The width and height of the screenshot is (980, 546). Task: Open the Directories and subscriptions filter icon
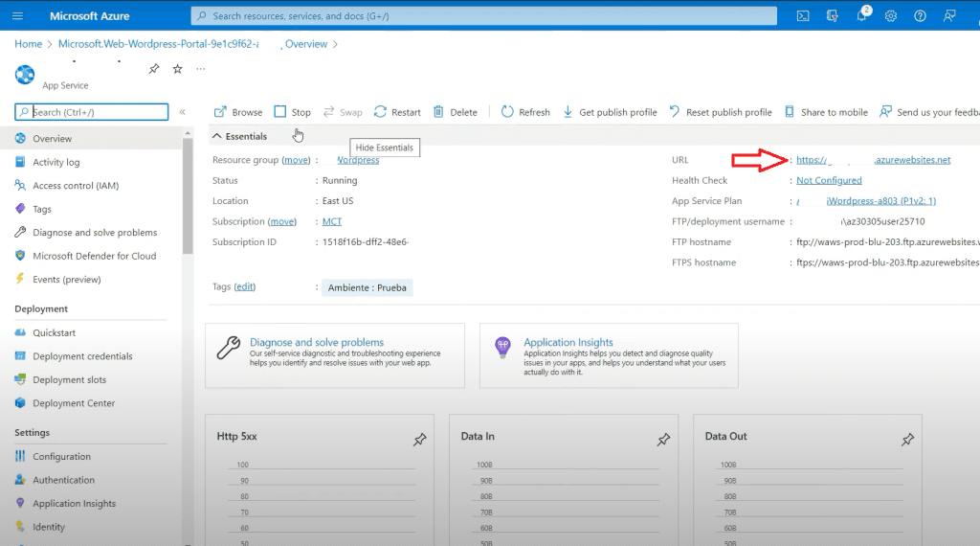click(832, 15)
